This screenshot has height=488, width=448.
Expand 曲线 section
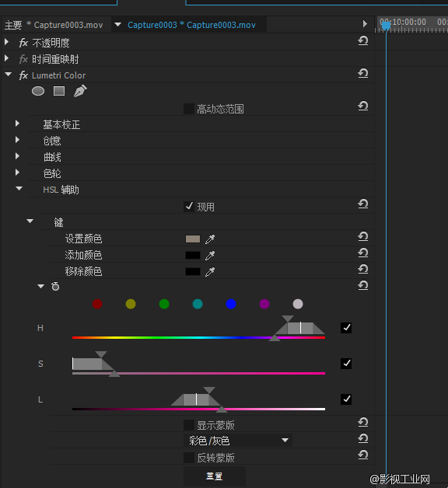[x=17, y=156]
